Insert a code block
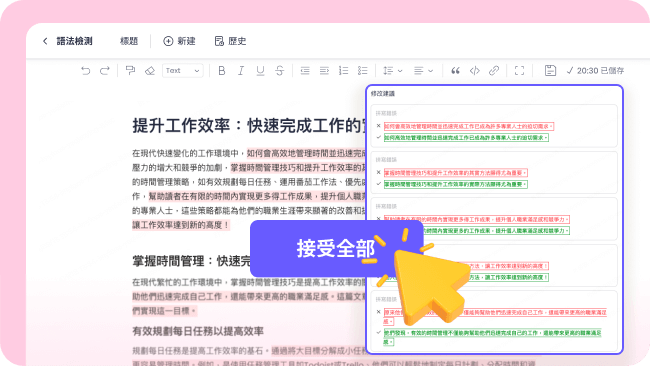 pos(475,70)
